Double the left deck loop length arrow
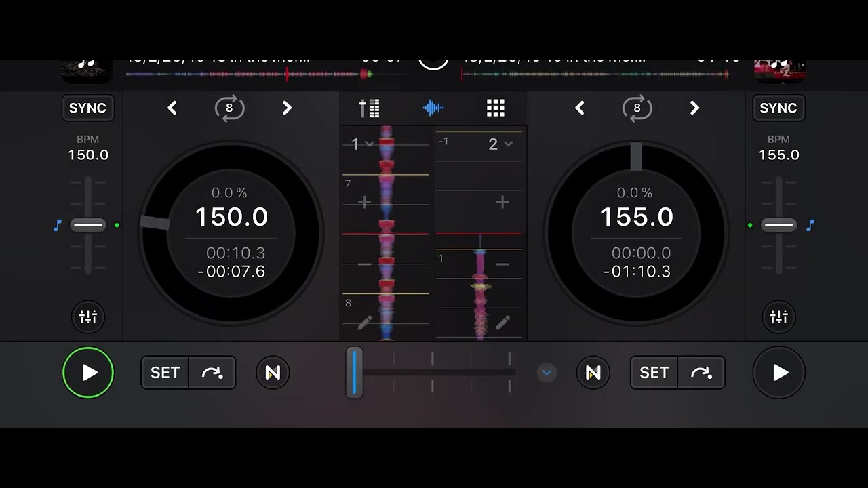The width and height of the screenshot is (868, 488). (x=287, y=108)
